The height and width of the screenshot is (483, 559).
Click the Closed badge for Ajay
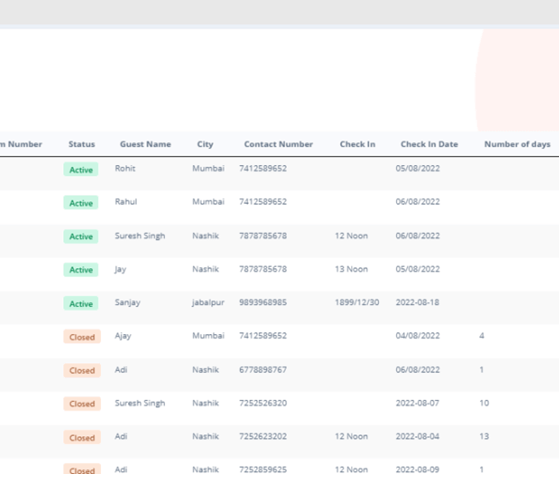point(82,337)
